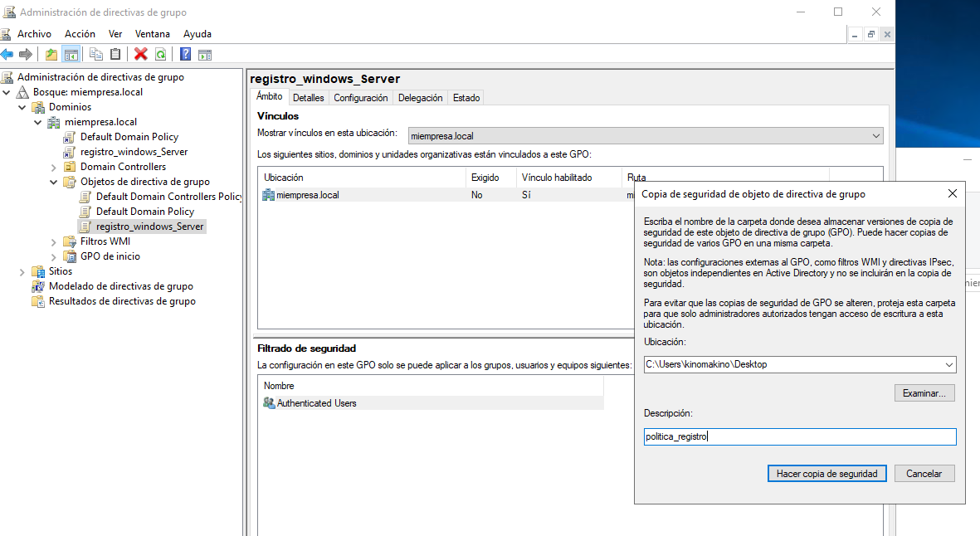Click the blue Back arrow in toolbar
Screen dimensions: 980x536
[7, 55]
